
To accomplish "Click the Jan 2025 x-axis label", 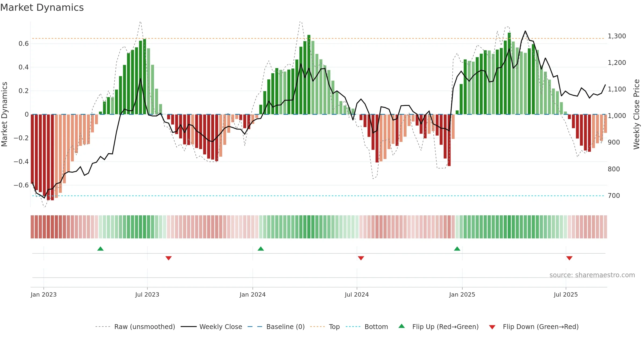I will tap(462, 294).
